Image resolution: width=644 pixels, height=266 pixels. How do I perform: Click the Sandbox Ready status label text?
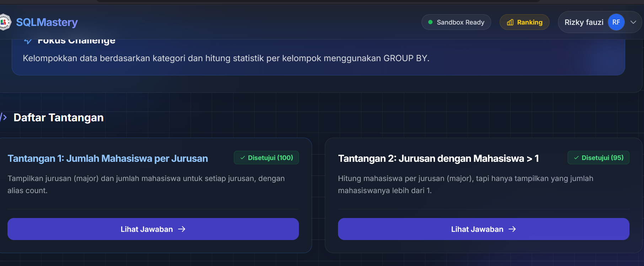coord(460,22)
